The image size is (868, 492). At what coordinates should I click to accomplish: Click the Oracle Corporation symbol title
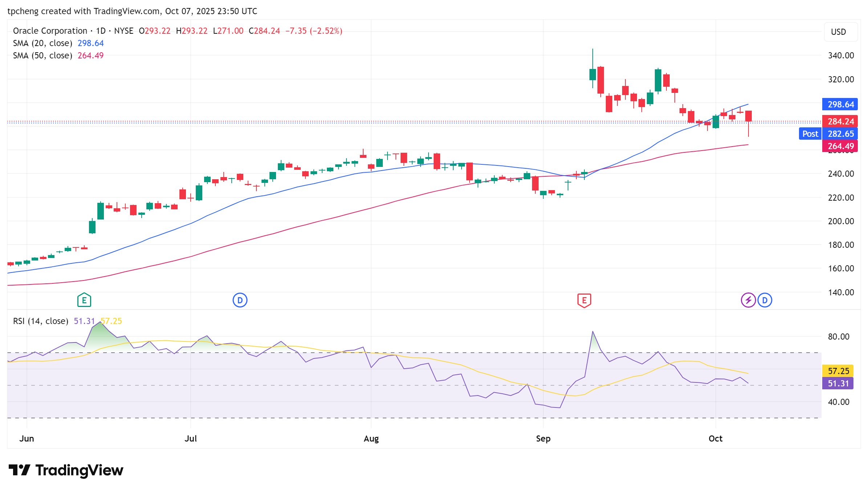[x=50, y=31]
